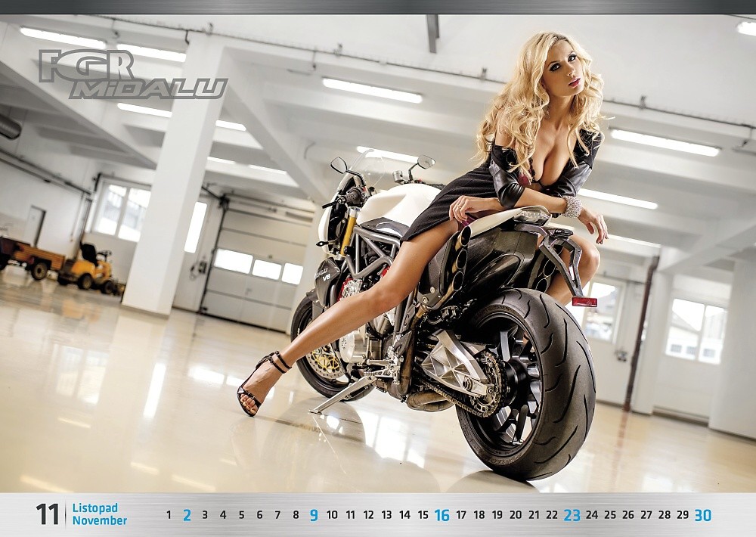
Task: Choose the blue date 9
Action: tap(314, 515)
